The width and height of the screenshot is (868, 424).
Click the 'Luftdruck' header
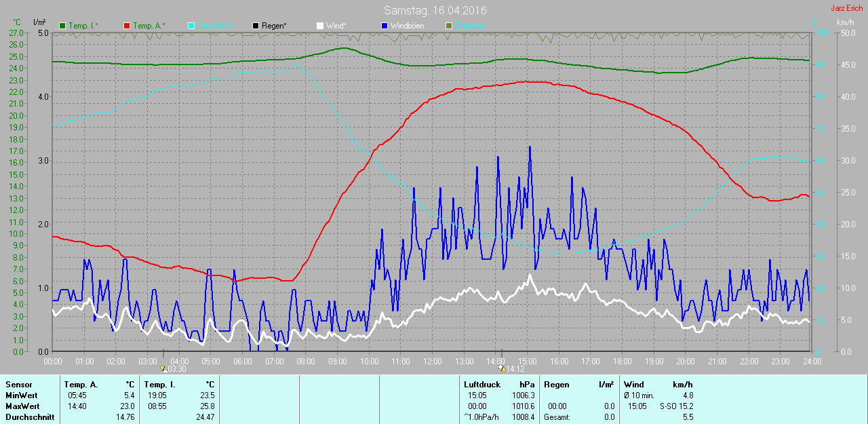[482, 385]
